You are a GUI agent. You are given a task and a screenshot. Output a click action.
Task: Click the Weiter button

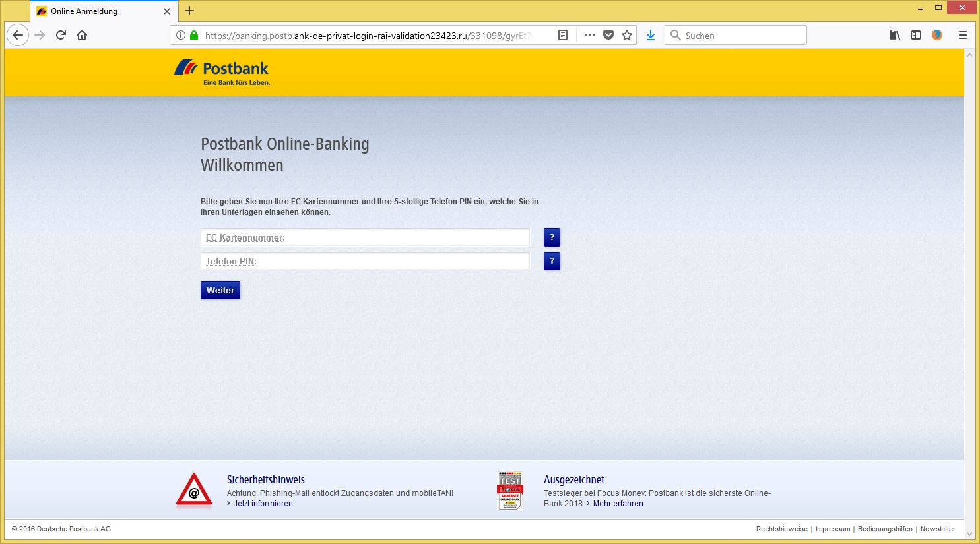coord(220,290)
